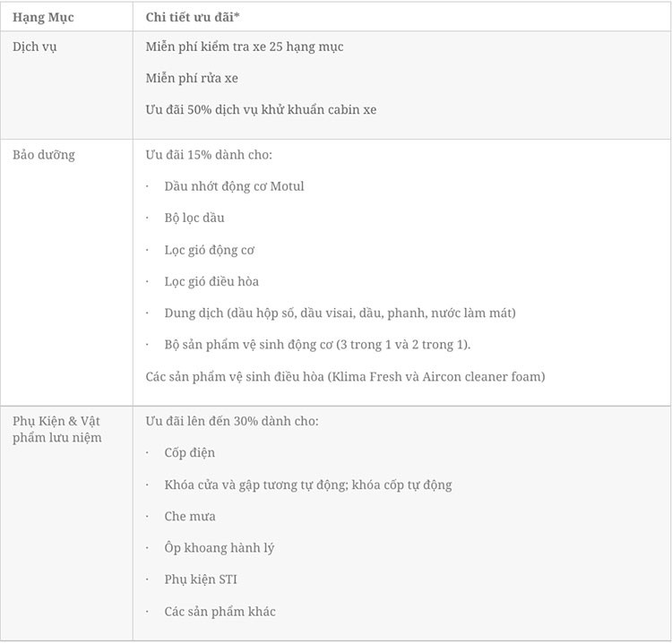This screenshot has height=643, width=672.
Task: Select the "Dịch vụ" category cell
Action: pyautogui.click(x=35, y=47)
